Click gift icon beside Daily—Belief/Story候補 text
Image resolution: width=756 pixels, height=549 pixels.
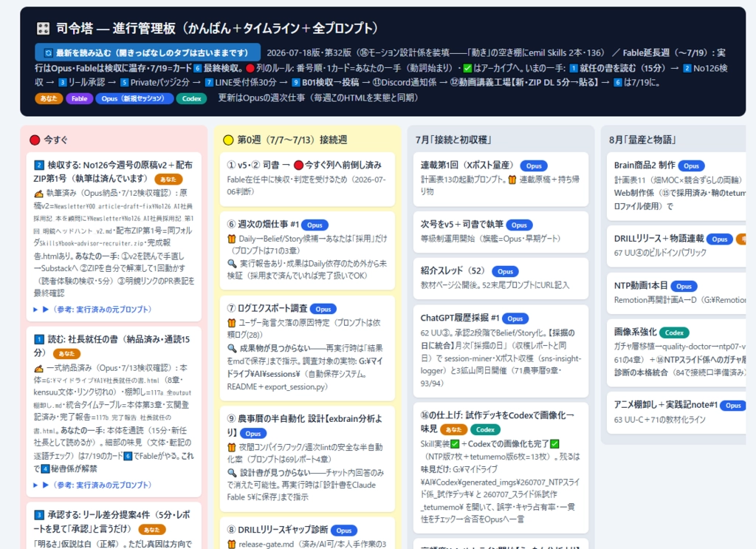[231, 239]
